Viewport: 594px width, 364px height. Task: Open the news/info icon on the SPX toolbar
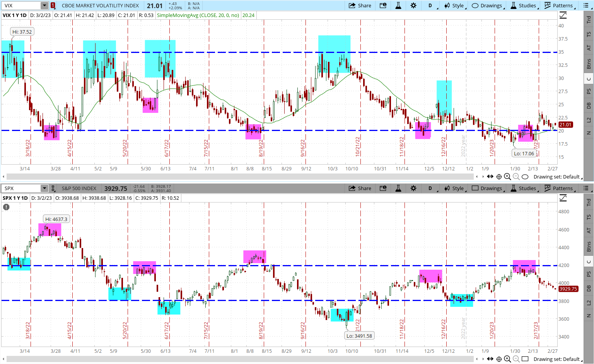tap(383, 188)
